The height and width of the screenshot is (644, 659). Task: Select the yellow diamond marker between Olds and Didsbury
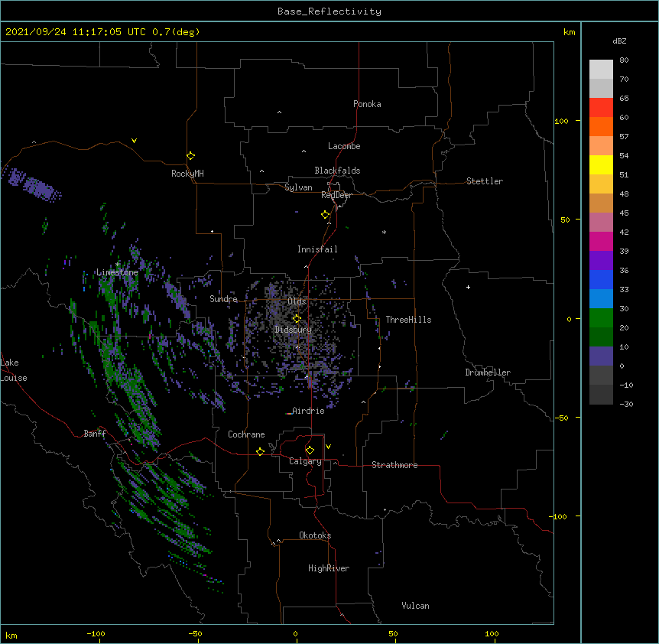297,319
